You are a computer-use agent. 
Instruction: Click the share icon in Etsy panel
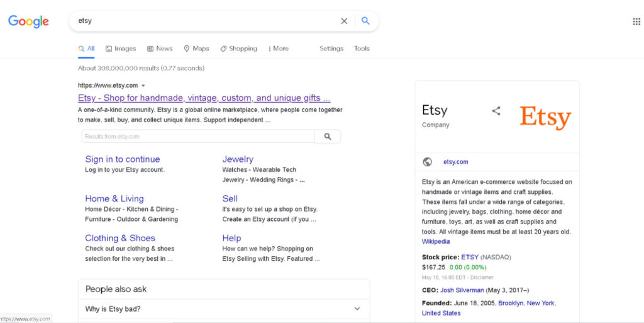tap(496, 111)
